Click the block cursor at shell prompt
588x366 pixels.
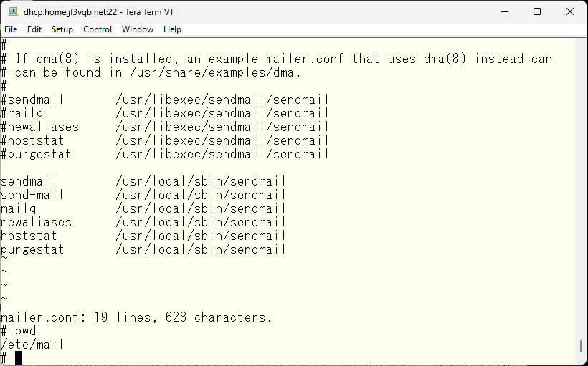[x=19, y=358]
